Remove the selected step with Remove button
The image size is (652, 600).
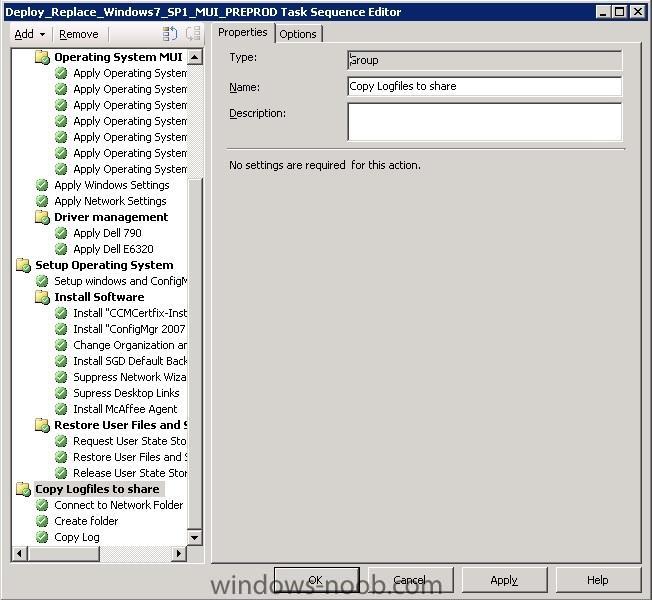click(x=78, y=34)
